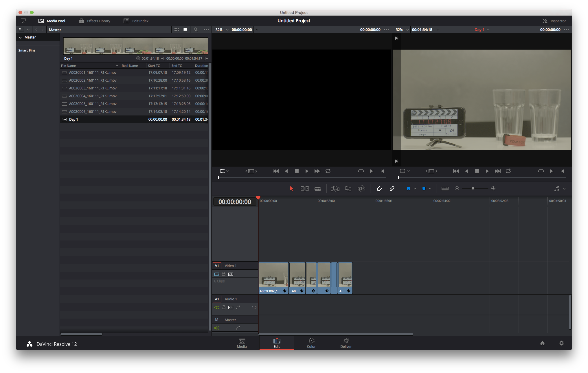Switch to the Media page
Viewport: 588px width, 373px height.
pyautogui.click(x=242, y=343)
